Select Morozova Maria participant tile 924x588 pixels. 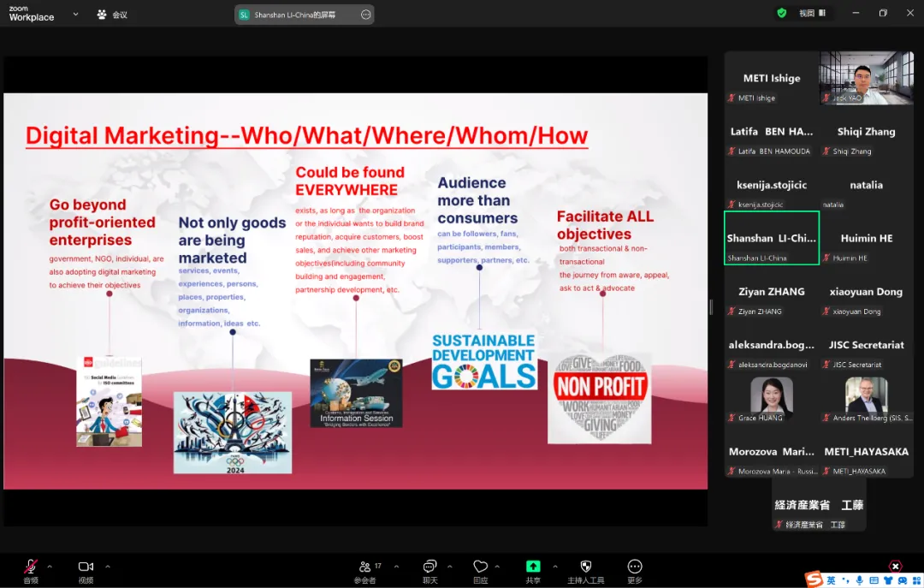click(x=772, y=451)
